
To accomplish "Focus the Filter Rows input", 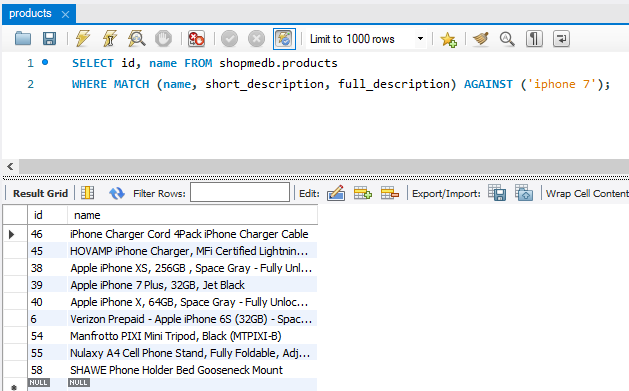I will click(240, 192).
